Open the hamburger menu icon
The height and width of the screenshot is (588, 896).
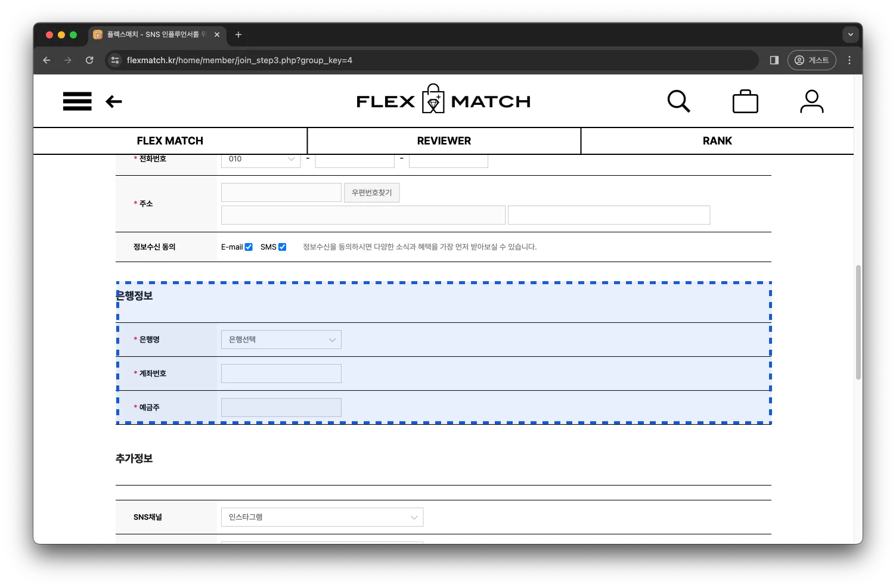[x=77, y=101]
